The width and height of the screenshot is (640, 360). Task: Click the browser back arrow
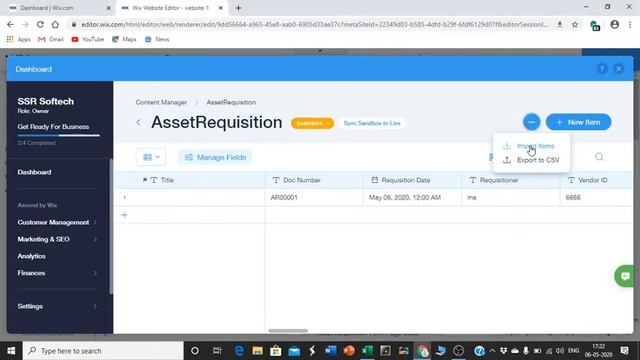[x=10, y=24]
